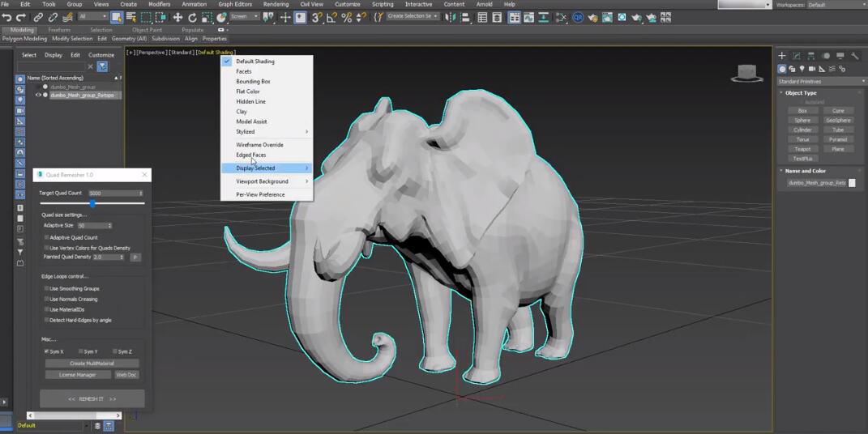Click the Web Doc button
This screenshot has height=434, width=868.
[126, 375]
